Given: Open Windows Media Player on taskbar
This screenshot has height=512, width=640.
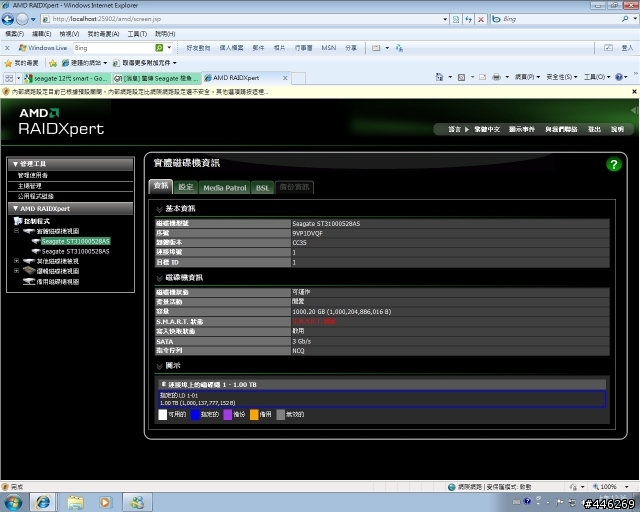Looking at the screenshot, I should pyautogui.click(x=105, y=502).
